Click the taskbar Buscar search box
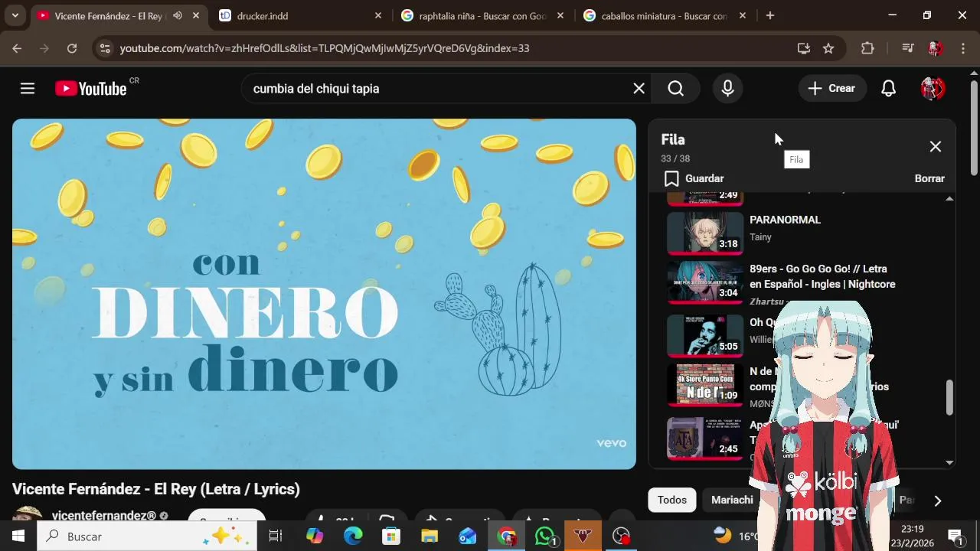Image resolution: width=980 pixels, height=551 pixels. tap(146, 536)
